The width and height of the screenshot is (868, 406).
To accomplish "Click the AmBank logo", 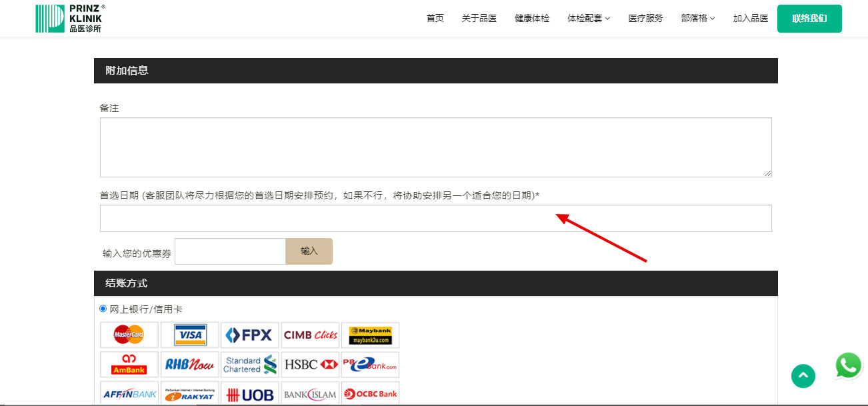I will click(x=129, y=365).
